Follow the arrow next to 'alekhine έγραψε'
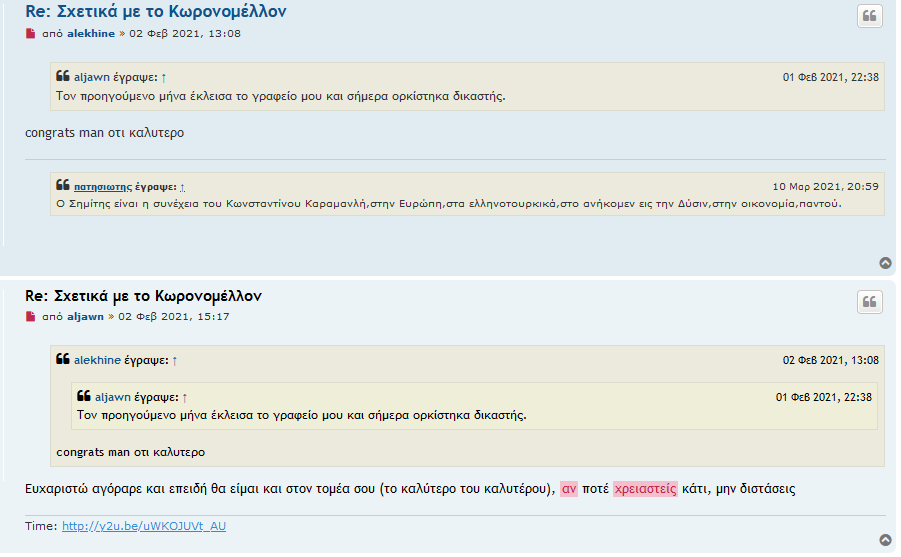The height and width of the screenshot is (557, 901). click(175, 361)
